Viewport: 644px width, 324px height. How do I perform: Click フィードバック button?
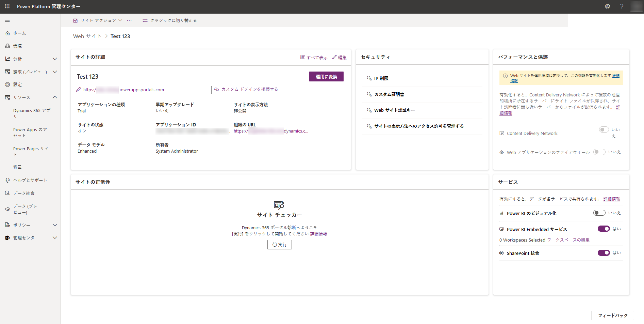click(613, 315)
